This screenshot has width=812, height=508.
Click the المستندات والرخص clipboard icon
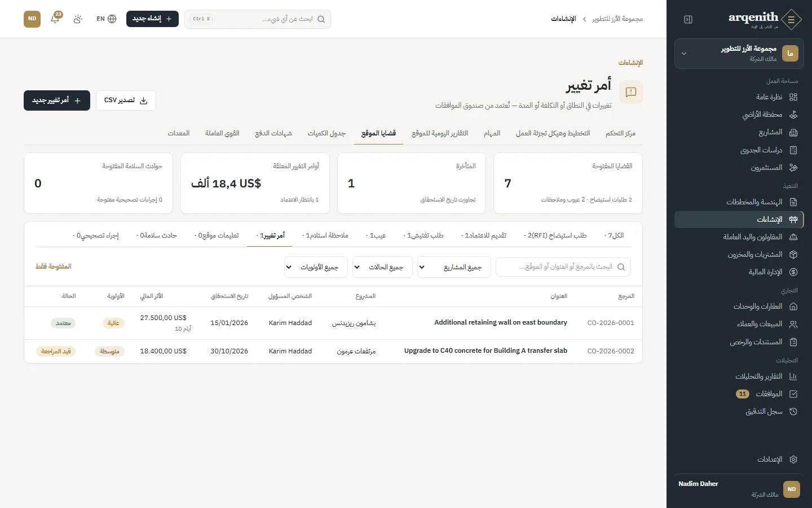pos(793,342)
